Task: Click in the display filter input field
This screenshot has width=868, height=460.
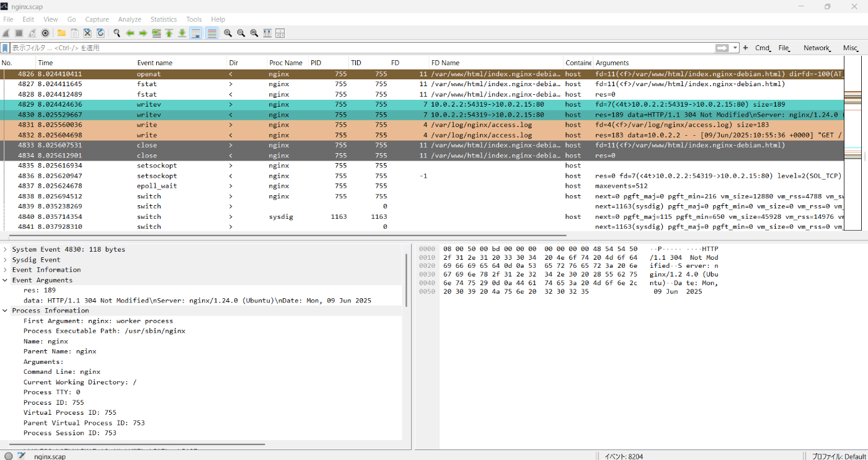Action: pos(361,48)
